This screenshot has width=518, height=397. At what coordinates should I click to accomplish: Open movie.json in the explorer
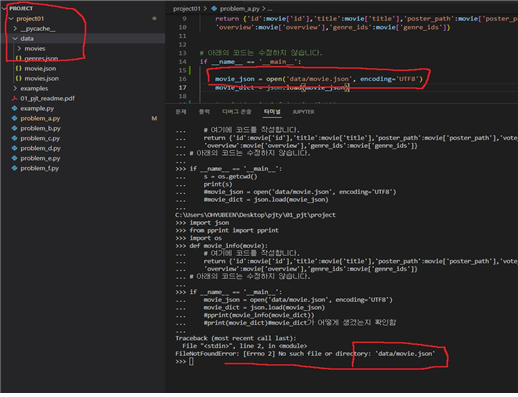(40, 68)
